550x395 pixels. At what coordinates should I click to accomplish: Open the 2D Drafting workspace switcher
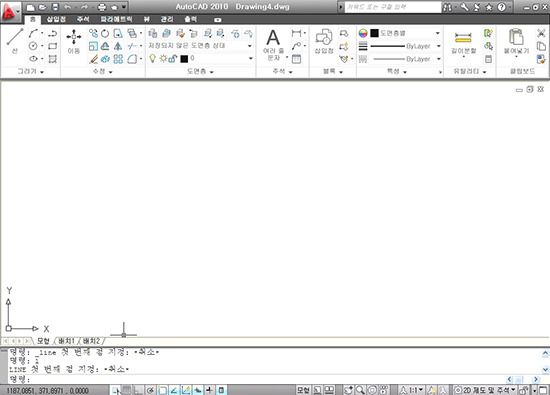(485, 390)
